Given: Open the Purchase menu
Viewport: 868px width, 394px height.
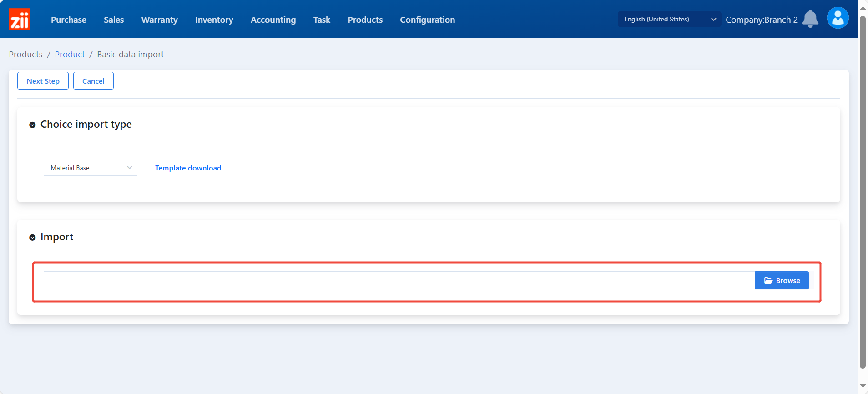Looking at the screenshot, I should click(69, 20).
